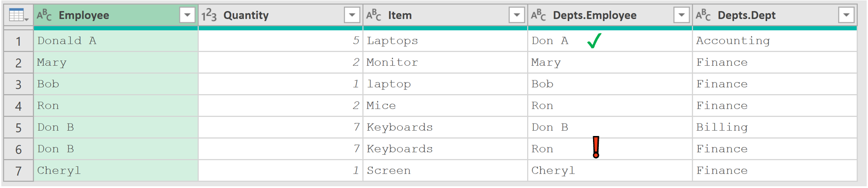Open the Item column filter dropdown
The width and height of the screenshot is (868, 188).
tap(517, 15)
